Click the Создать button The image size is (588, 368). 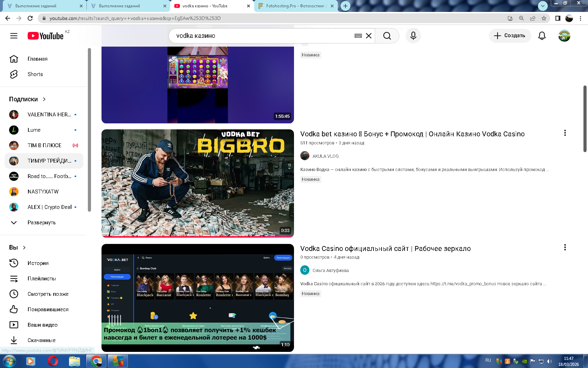pos(510,36)
